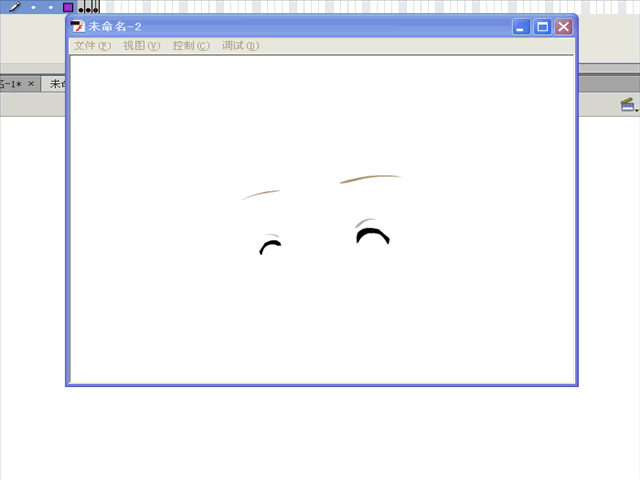
Task: Open the edit scene clapperboard dropdown
Action: [628, 104]
